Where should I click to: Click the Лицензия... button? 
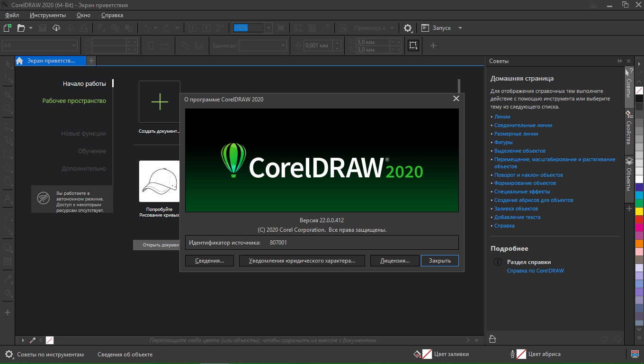pos(394,261)
